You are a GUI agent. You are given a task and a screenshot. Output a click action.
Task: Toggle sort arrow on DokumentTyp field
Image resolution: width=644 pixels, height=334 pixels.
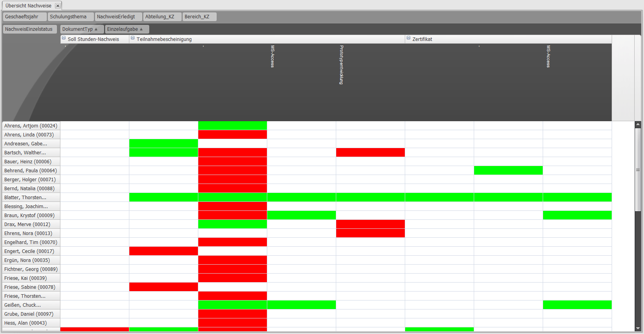pos(96,29)
